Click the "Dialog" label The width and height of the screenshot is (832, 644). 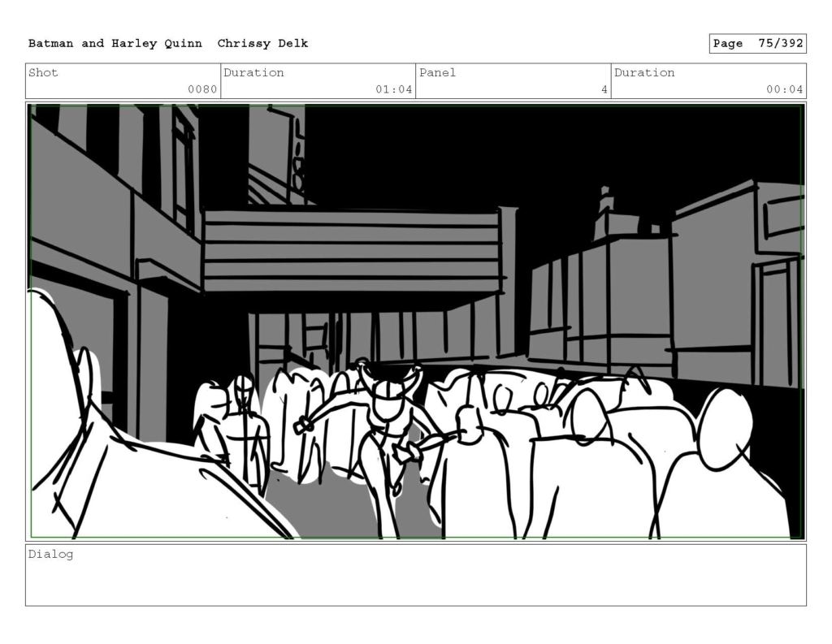(50, 555)
